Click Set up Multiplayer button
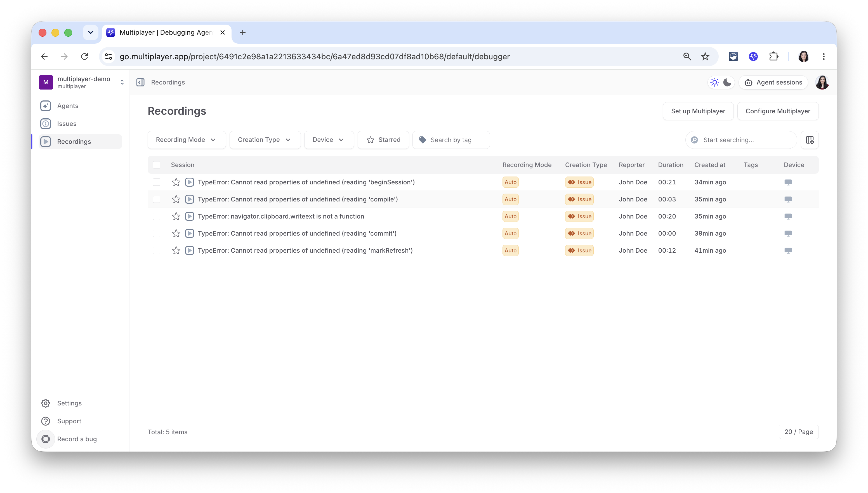 [698, 111]
